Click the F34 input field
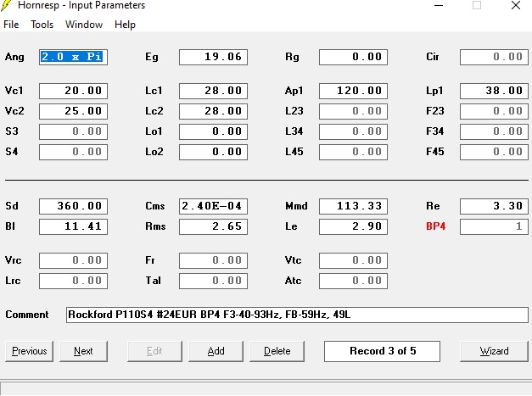532x396 pixels. 494,131
